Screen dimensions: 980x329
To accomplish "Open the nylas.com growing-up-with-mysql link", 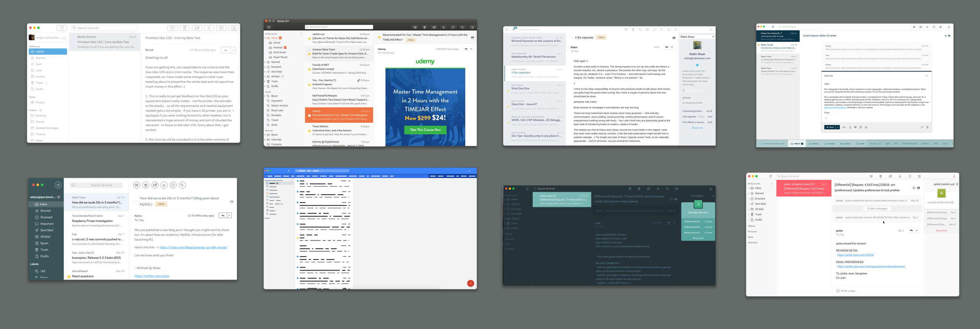I will tap(193, 247).
